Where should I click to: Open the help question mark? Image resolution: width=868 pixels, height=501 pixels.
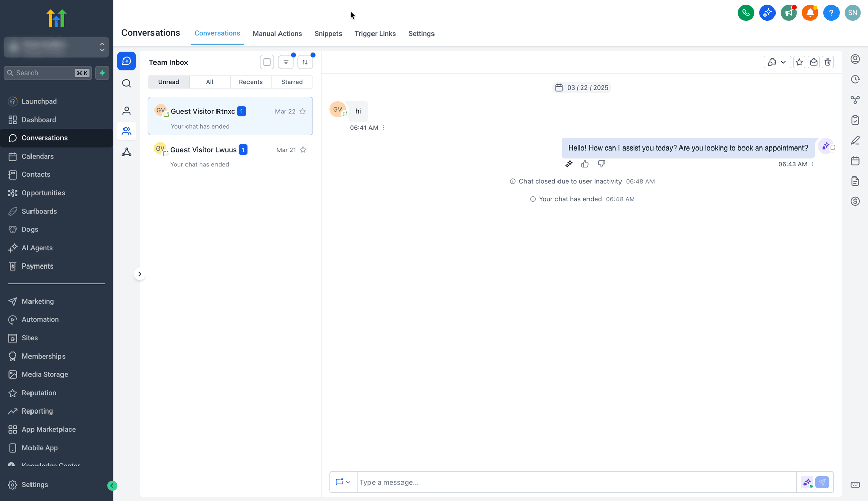click(x=831, y=13)
